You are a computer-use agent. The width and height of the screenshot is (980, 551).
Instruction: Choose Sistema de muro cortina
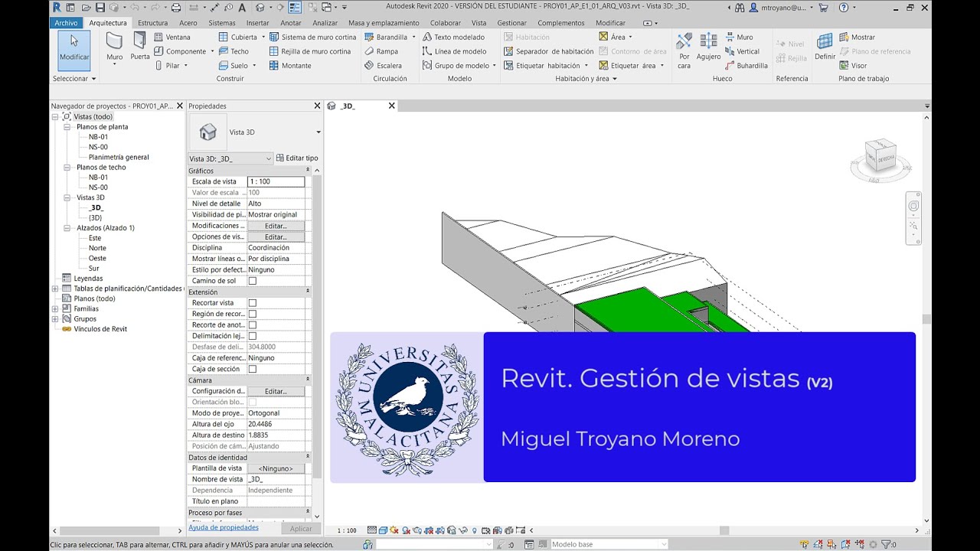point(312,37)
